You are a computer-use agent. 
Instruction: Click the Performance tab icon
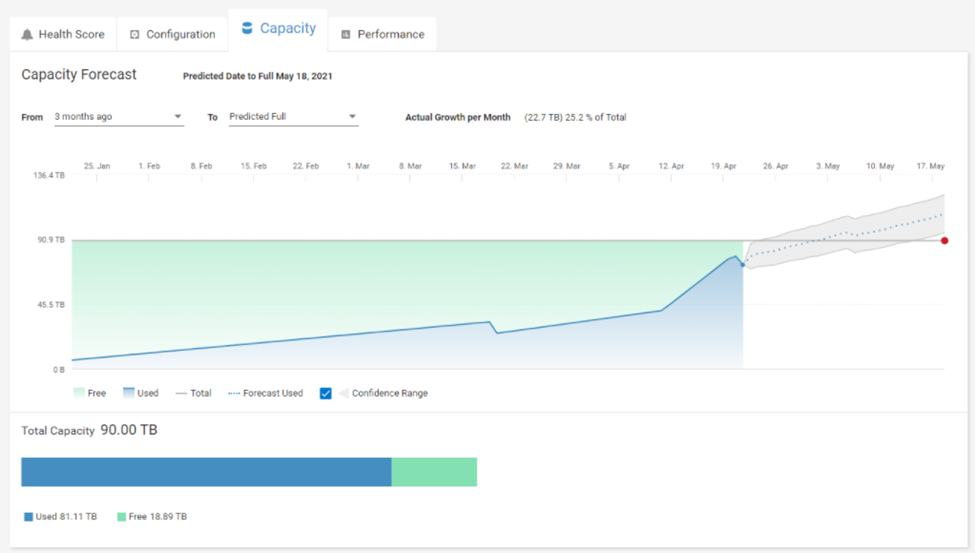(346, 34)
